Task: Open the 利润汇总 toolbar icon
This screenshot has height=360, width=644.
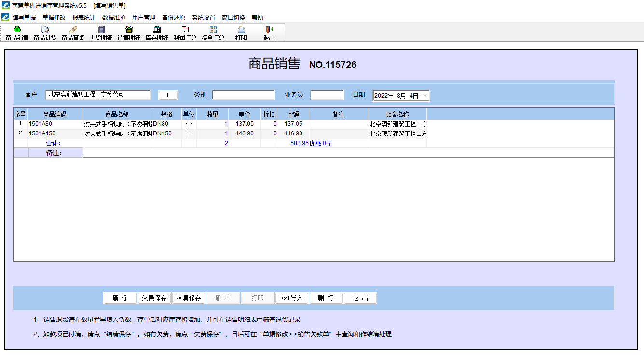Action: point(185,33)
